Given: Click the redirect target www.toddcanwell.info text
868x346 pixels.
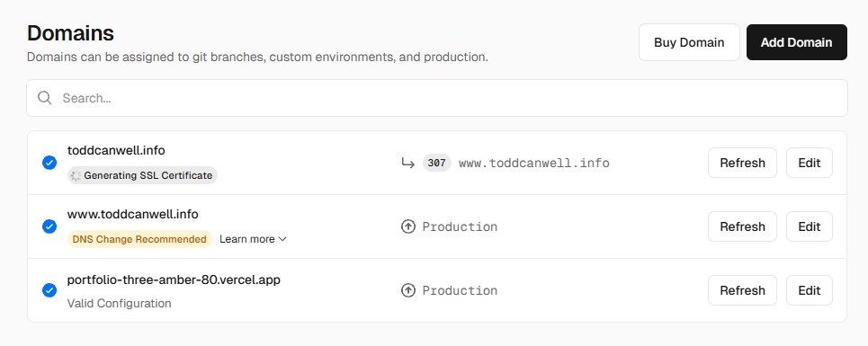Looking at the screenshot, I should tap(534, 163).
